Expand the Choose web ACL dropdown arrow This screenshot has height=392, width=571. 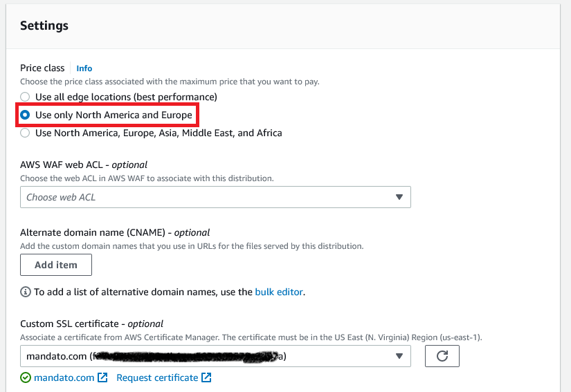pos(399,197)
